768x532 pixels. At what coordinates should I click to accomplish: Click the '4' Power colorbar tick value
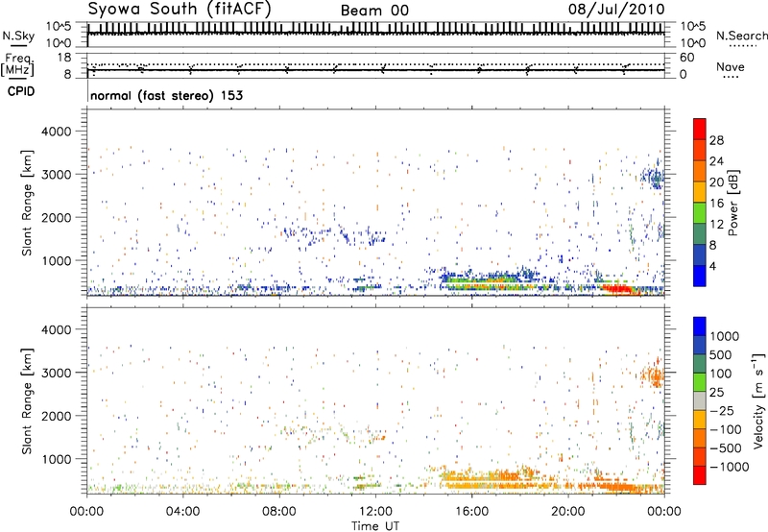(x=712, y=267)
